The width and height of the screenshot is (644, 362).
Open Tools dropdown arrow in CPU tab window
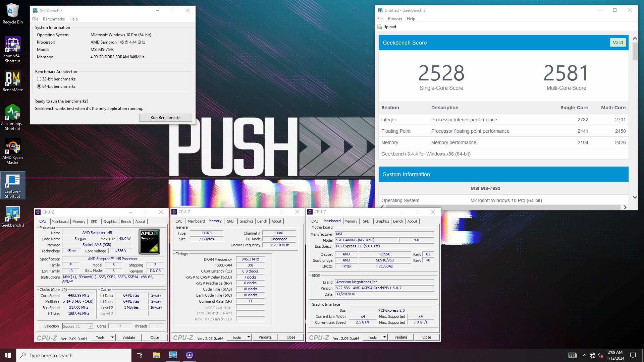[x=112, y=338]
